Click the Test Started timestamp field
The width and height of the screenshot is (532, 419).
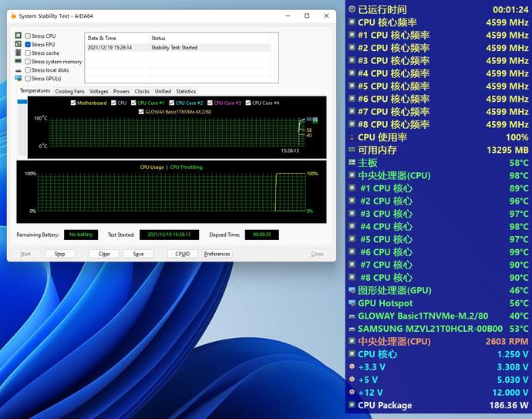point(170,235)
